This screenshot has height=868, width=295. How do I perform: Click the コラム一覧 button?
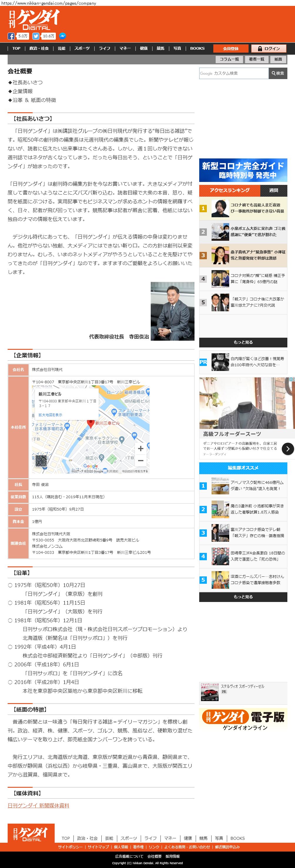tap(229, 59)
